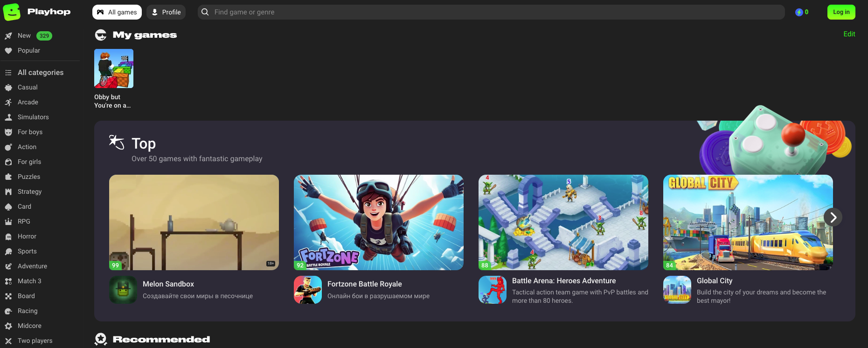Open the New category label
This screenshot has height=348, width=868.
[x=24, y=36]
